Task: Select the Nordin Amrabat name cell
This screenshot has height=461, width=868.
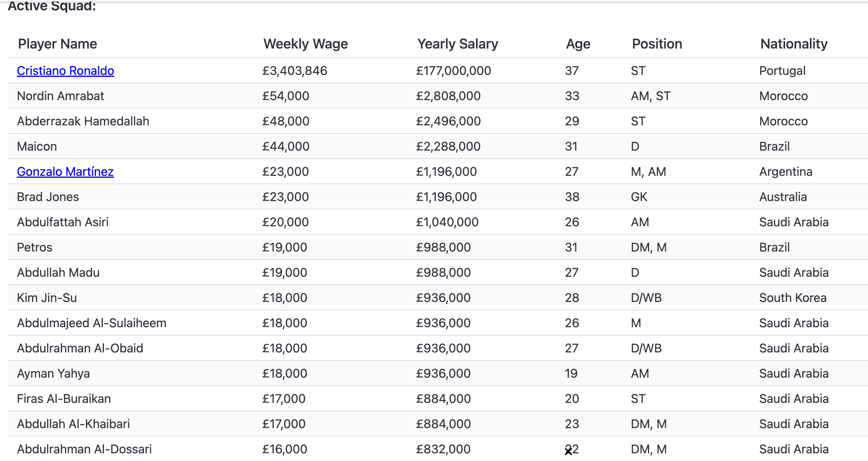Action: click(60, 96)
